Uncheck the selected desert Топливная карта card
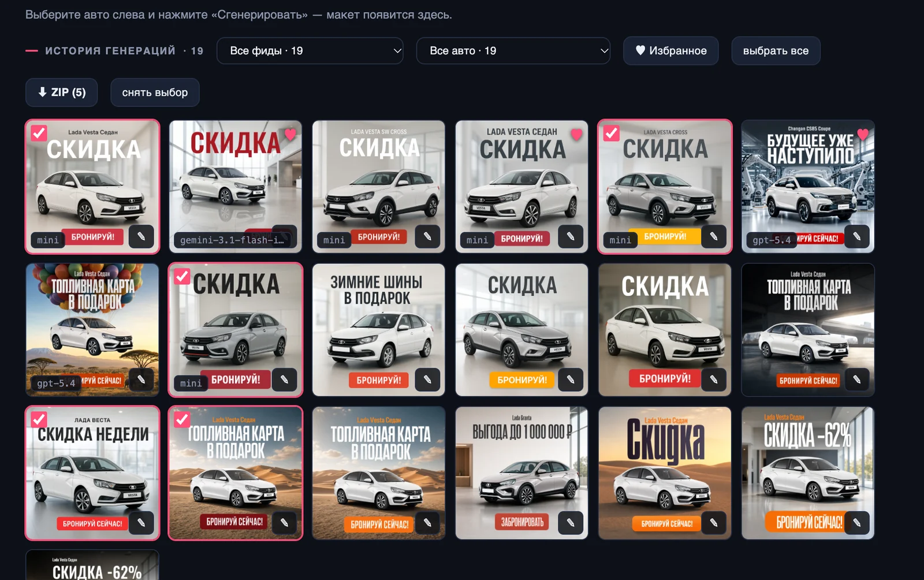The image size is (924, 580). point(182,419)
